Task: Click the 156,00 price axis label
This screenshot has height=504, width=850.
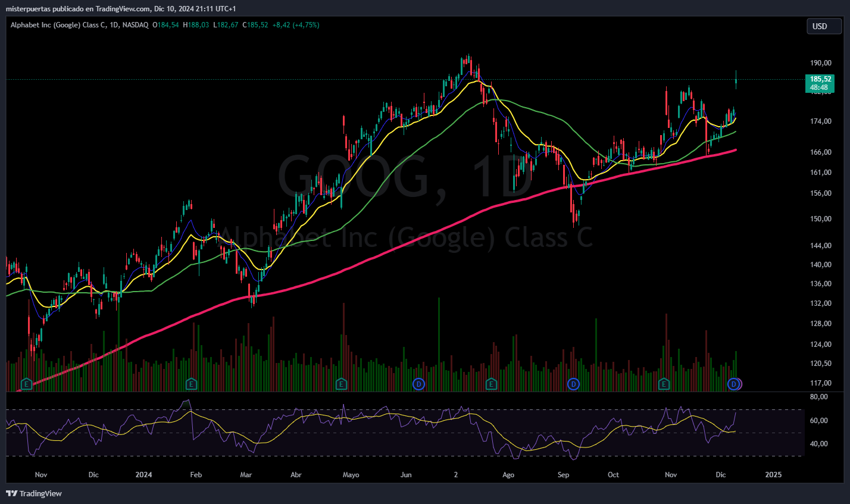Action: (820, 193)
